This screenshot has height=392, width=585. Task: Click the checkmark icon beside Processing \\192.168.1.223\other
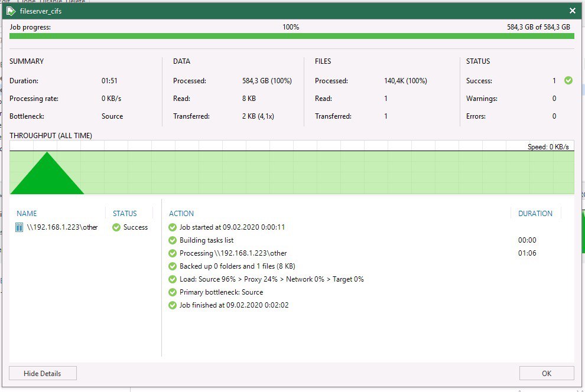[x=173, y=253]
